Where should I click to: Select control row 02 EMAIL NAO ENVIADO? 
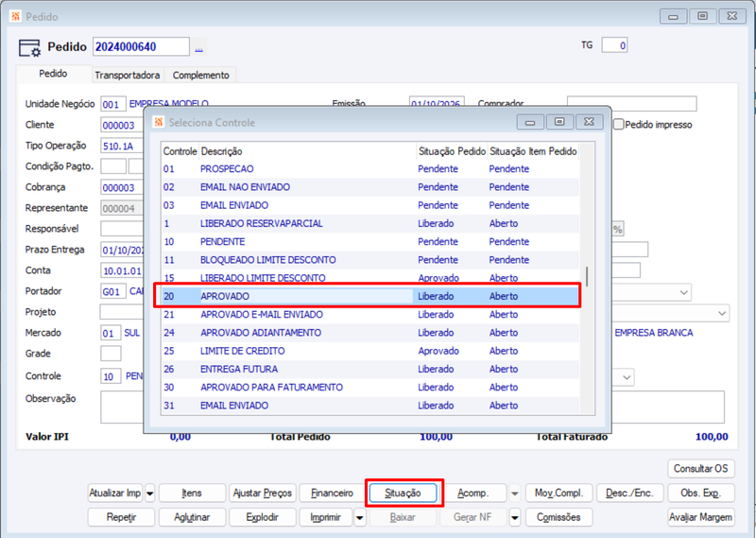(x=370, y=187)
